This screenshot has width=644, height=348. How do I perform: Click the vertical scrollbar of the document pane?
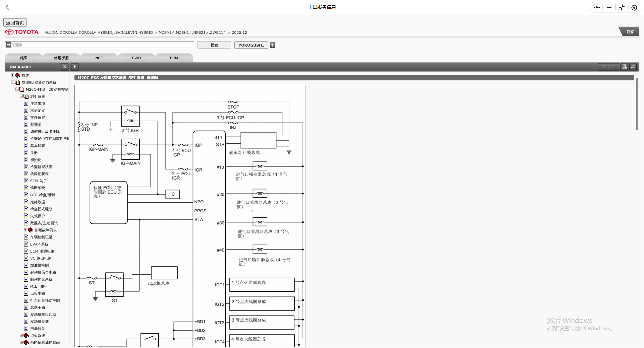637,104
